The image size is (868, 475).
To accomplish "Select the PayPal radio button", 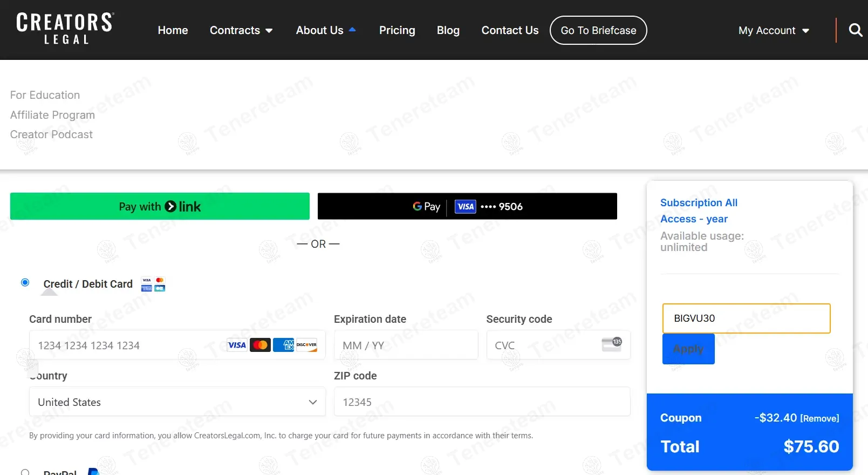I will coord(25,473).
